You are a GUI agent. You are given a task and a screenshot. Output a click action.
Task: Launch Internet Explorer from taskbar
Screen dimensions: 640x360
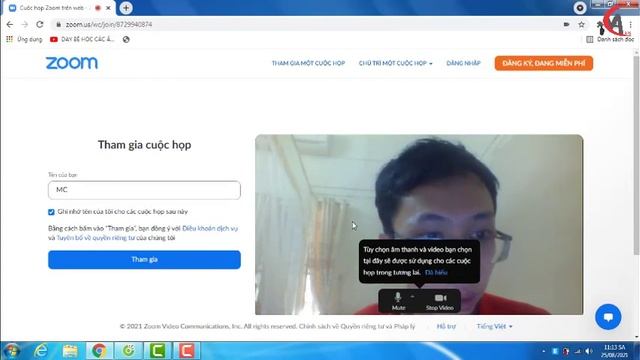[x=40, y=351]
